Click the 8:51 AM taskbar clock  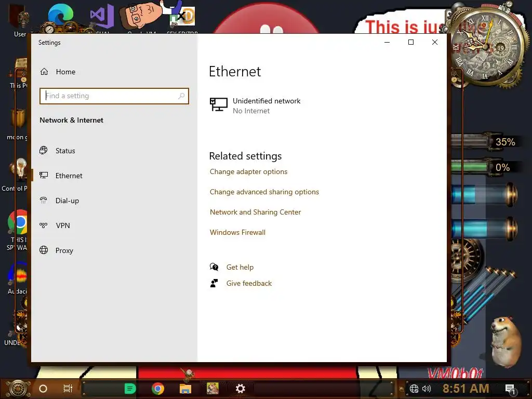(x=466, y=389)
